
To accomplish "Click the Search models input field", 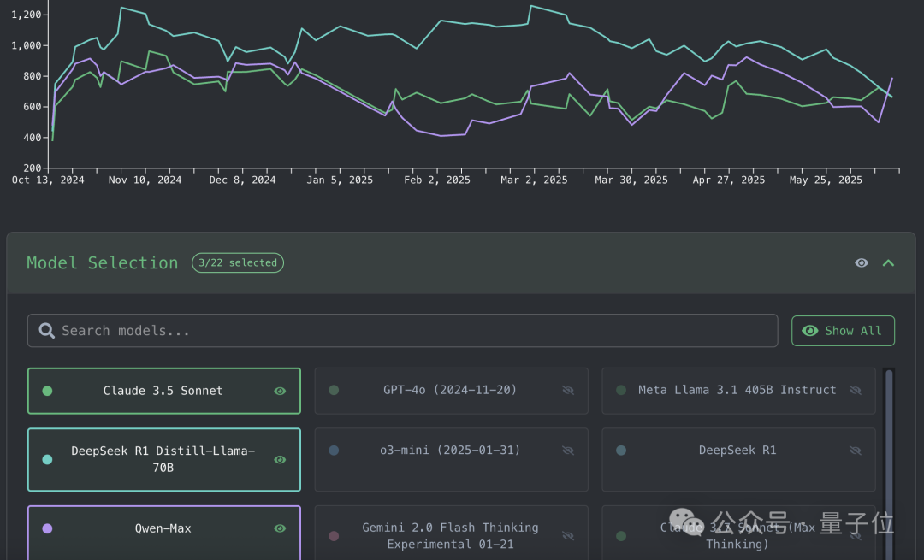I will [x=411, y=331].
